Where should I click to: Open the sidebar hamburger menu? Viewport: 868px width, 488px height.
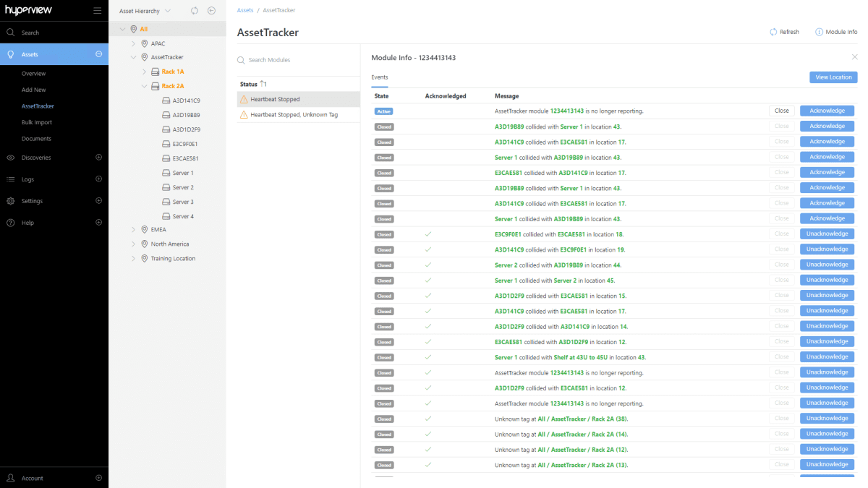97,10
